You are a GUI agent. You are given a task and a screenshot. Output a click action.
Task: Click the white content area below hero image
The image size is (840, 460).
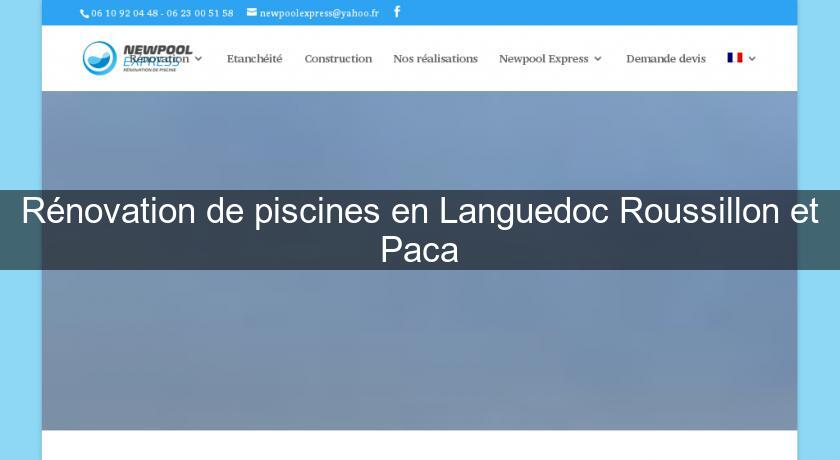(420, 446)
